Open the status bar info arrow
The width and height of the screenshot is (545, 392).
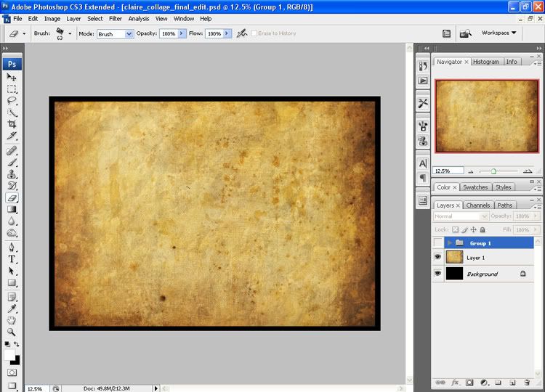tap(156, 388)
